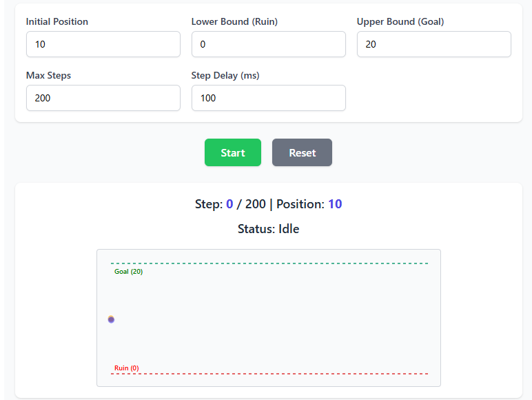
Task: Click the Start button
Action: point(233,152)
